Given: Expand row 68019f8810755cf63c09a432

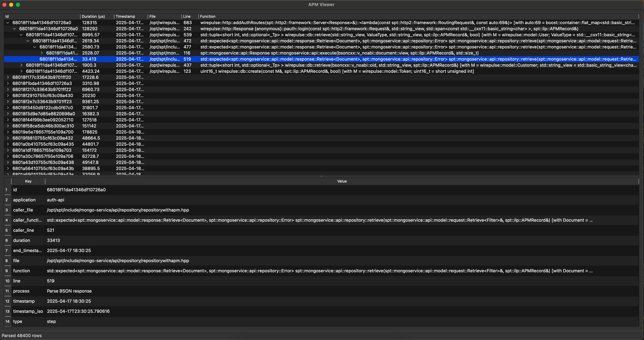Looking at the screenshot, I should click(8, 138).
